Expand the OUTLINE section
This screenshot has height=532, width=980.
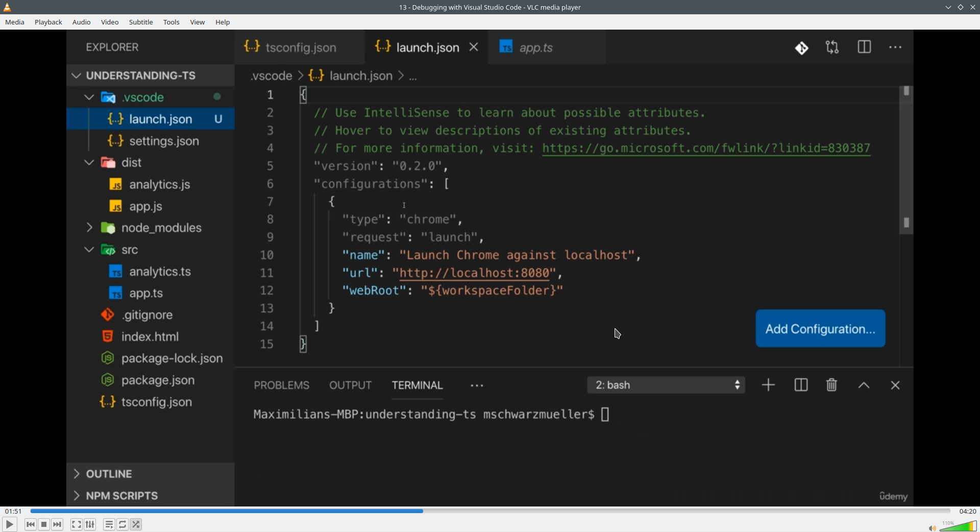coord(150,474)
